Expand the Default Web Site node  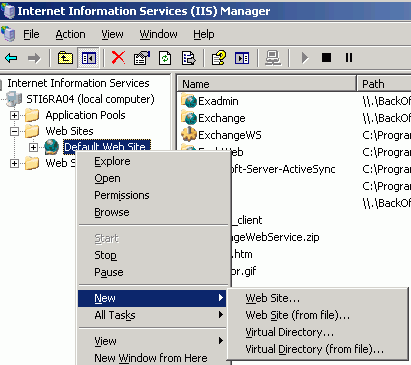pos(33,147)
